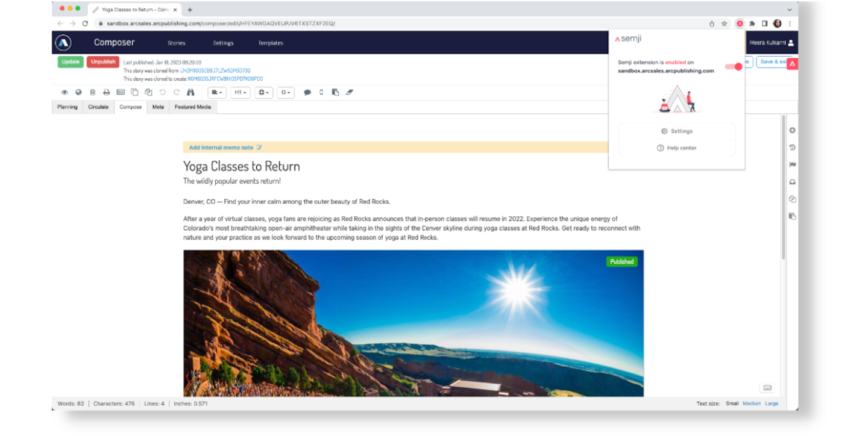Click the eraser clear formatting icon
The width and height of the screenshot is (868, 436).
click(x=350, y=93)
